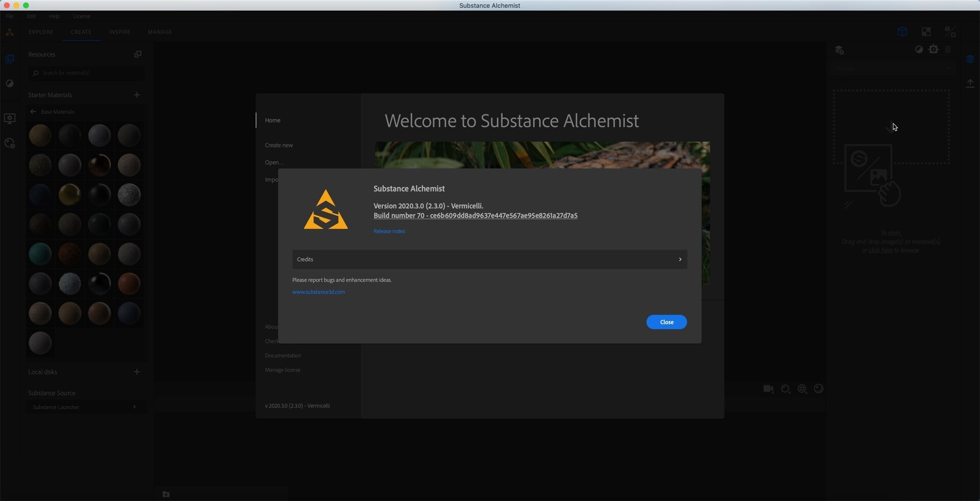Select the blue layers stack icon on right sidebar

pyautogui.click(x=970, y=59)
